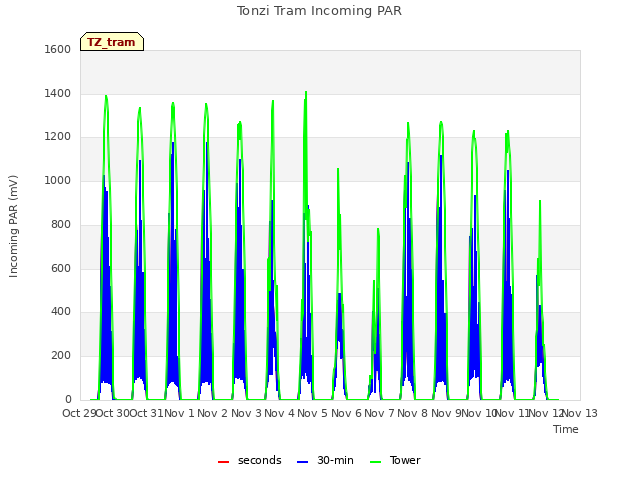Image resolution: width=640 pixels, height=480 pixels.
Task: Click the 200 y-axis tick label
Action: click(x=61, y=356)
